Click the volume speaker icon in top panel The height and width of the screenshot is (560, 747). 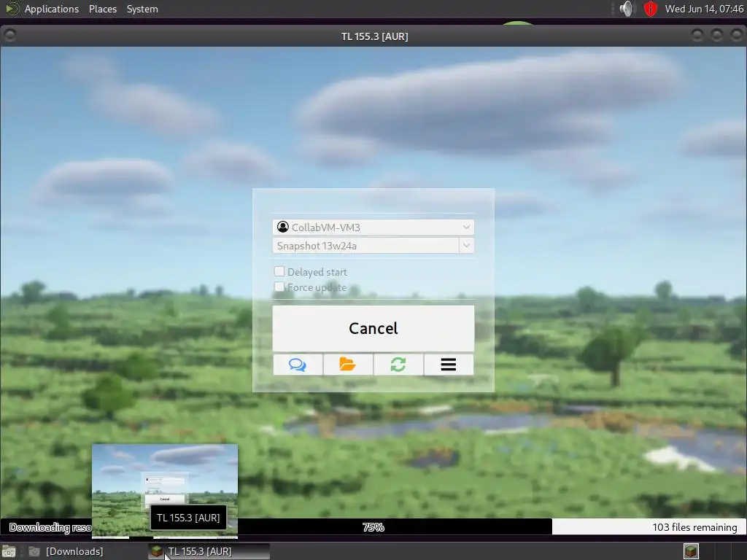point(627,9)
